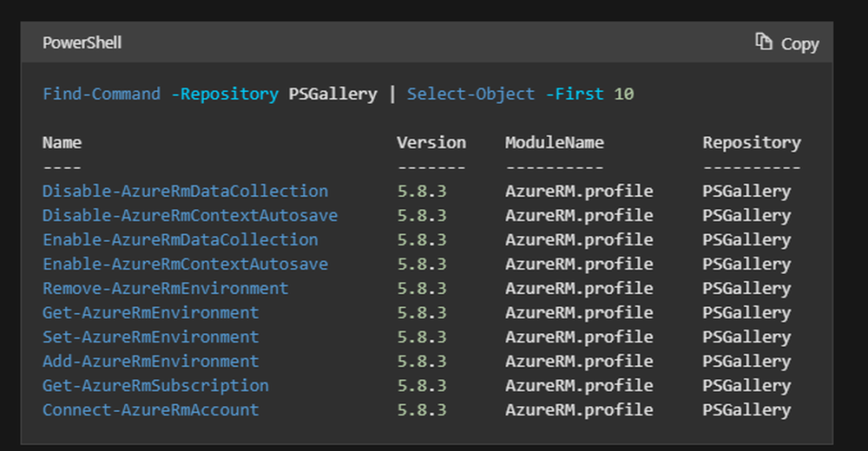Click AzureRM.profile in Get-AzureRmEnvironment row

coord(579,312)
